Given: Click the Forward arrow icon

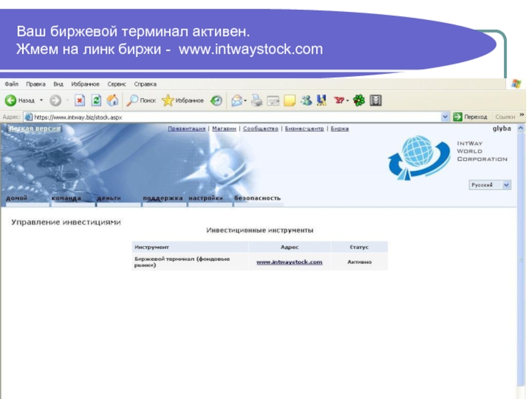Looking at the screenshot, I should (x=55, y=100).
